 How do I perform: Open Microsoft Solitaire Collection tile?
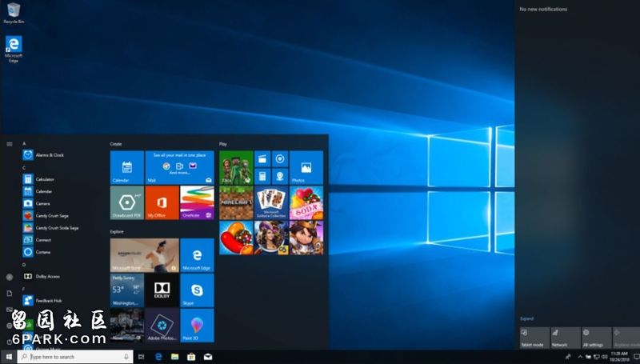(271, 203)
